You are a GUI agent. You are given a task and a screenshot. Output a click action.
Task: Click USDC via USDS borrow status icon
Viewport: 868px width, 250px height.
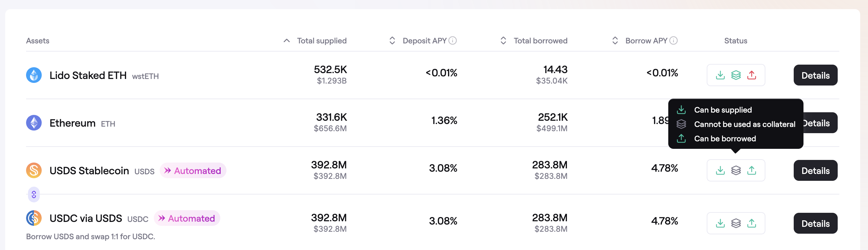pyautogui.click(x=751, y=223)
